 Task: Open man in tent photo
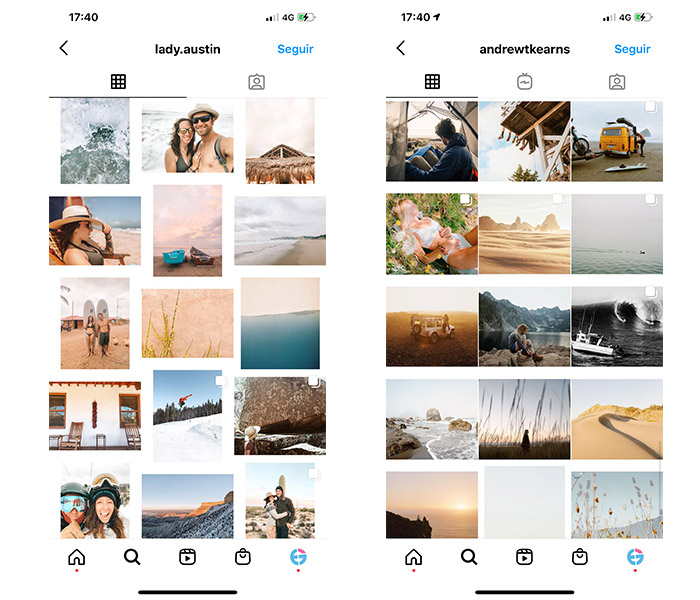point(432,141)
